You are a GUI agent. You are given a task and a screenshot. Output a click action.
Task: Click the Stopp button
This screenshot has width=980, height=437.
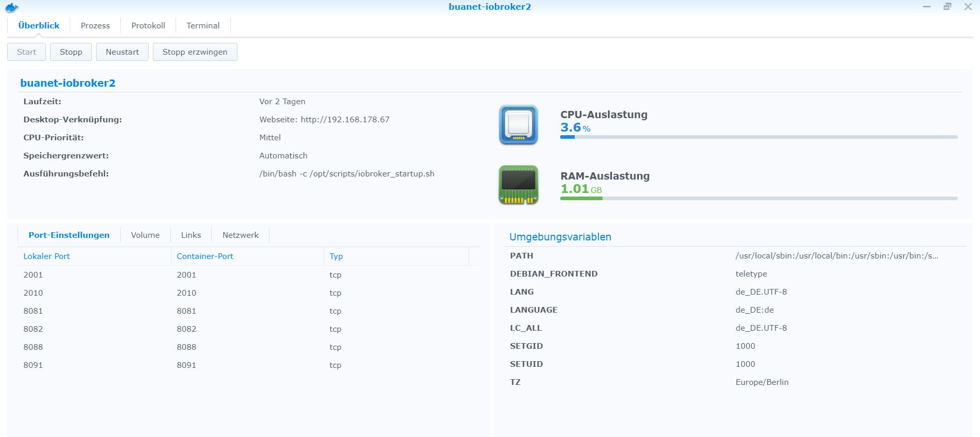click(71, 52)
